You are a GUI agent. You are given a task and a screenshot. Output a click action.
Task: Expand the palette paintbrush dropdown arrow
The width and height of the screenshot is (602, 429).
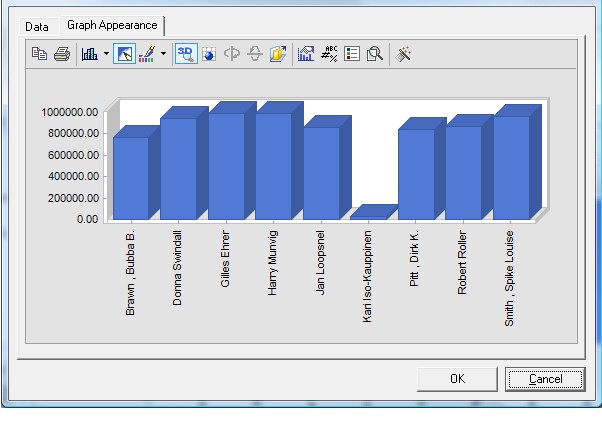pos(163,54)
